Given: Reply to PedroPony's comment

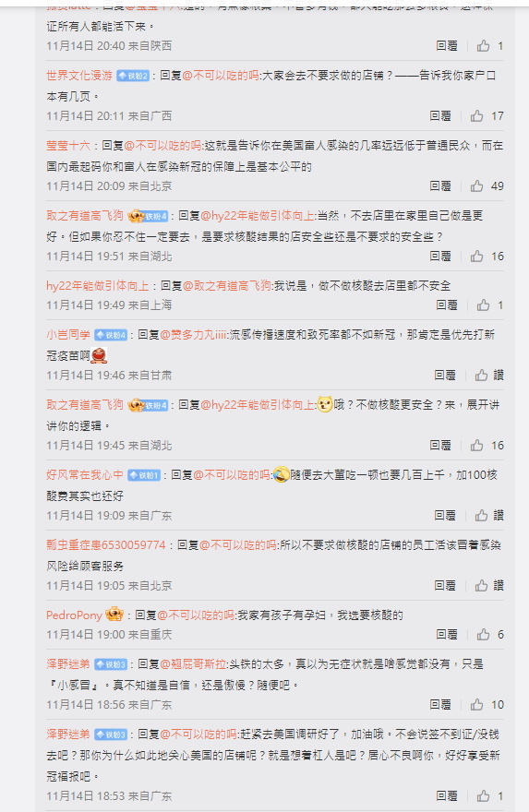Looking at the screenshot, I should pos(447,635).
